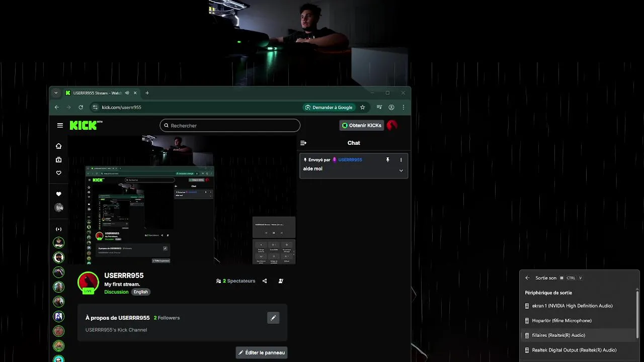Click the USERRR955 name in pinned message
Image resolution: width=644 pixels, height=362 pixels.
(350, 160)
